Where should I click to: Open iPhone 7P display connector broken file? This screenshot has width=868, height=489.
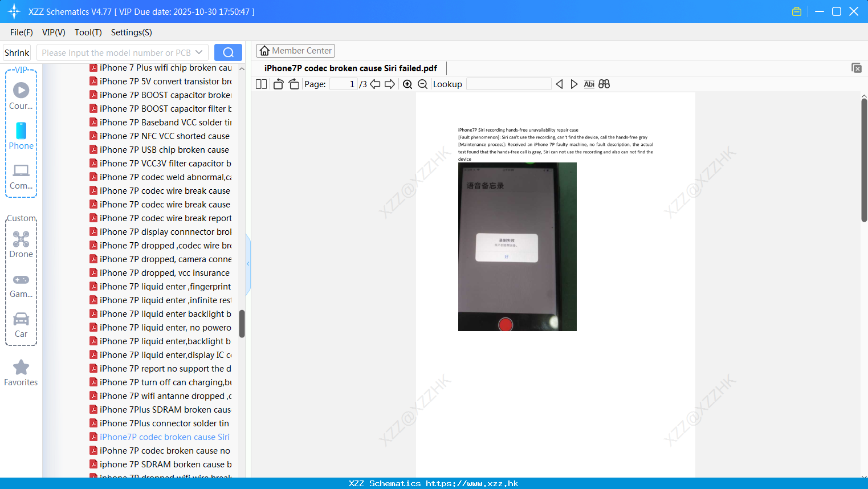tap(161, 232)
